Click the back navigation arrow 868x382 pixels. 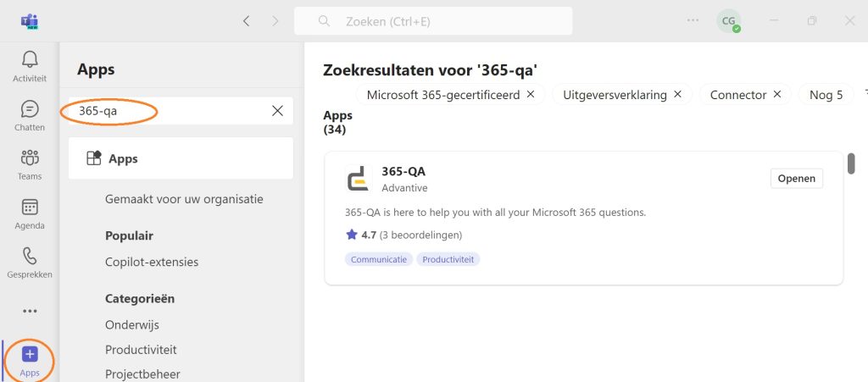247,21
